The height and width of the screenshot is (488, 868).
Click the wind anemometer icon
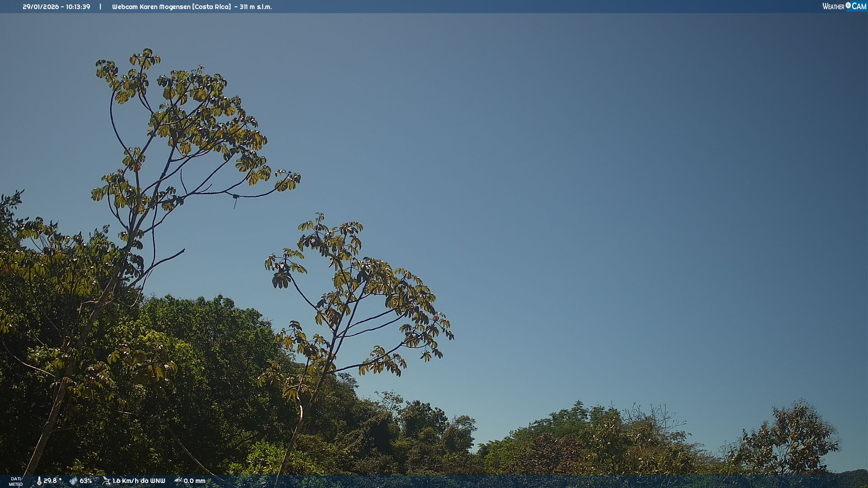[106, 481]
